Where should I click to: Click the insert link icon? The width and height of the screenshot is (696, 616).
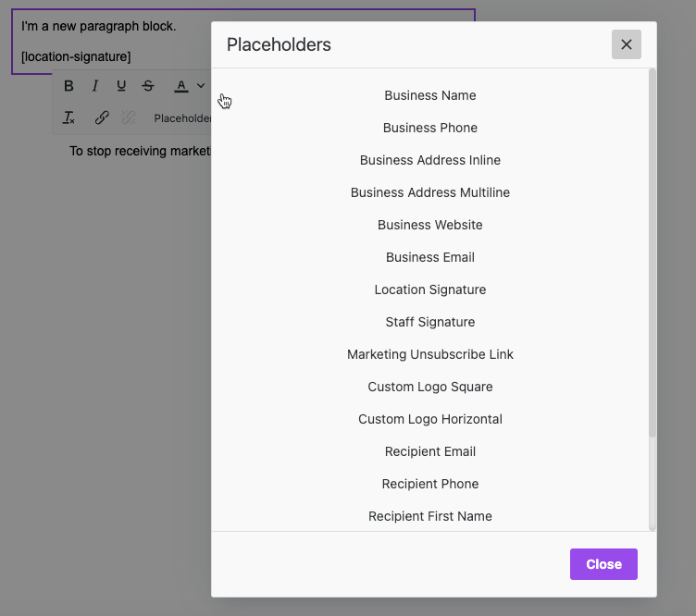click(x=102, y=117)
